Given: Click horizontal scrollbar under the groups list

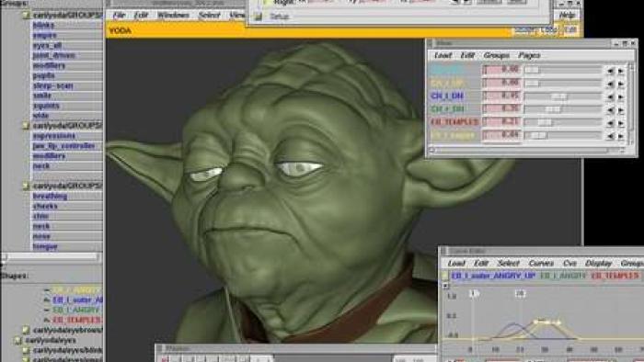Looking at the screenshot, I should pos(51,256).
